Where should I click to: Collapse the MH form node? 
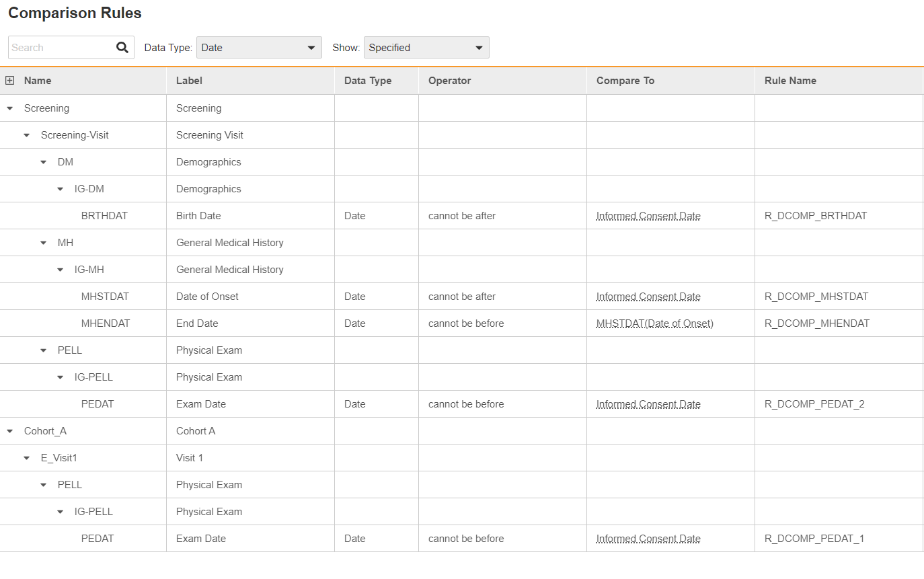pyautogui.click(x=44, y=243)
